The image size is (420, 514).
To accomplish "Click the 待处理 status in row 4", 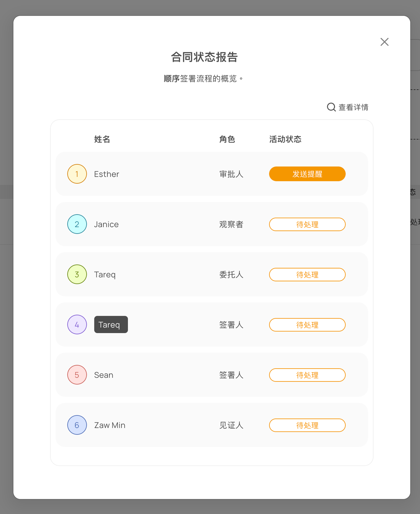I will click(x=307, y=325).
